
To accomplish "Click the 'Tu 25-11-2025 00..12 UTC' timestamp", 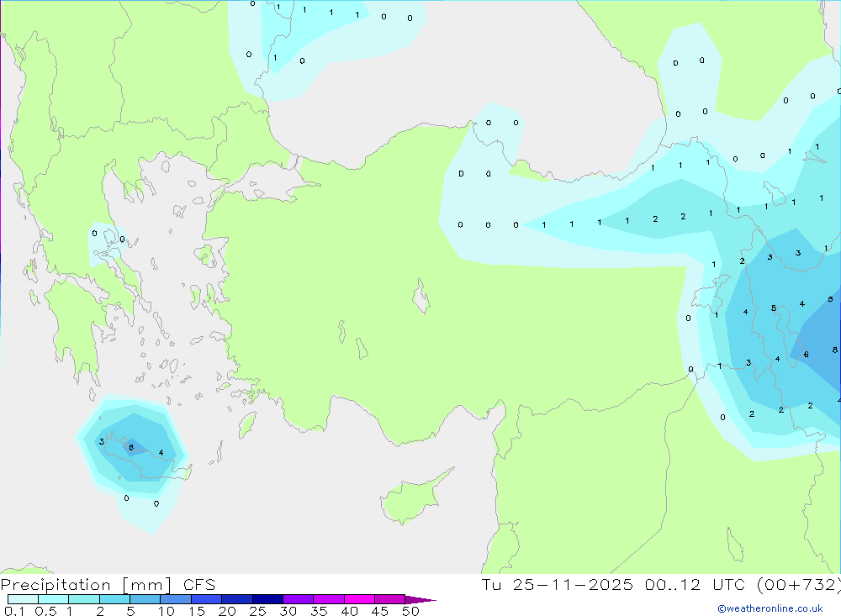I will coord(616,585).
